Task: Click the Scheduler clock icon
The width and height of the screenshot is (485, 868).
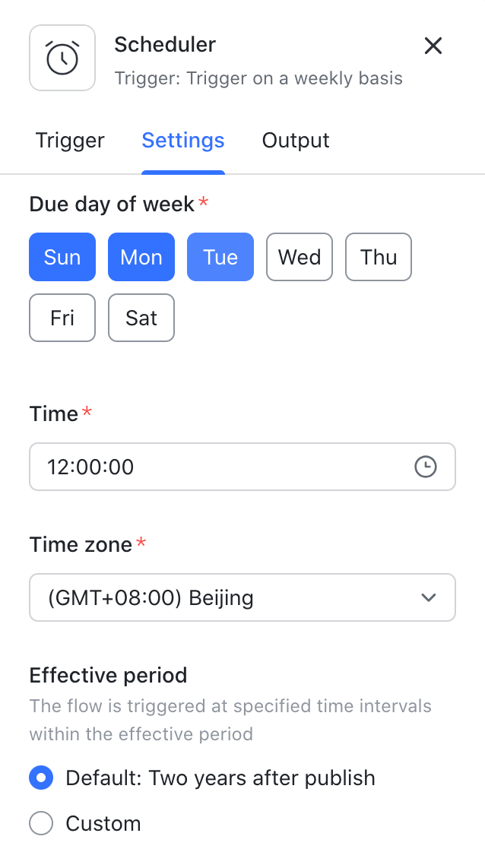Action: coord(62,57)
